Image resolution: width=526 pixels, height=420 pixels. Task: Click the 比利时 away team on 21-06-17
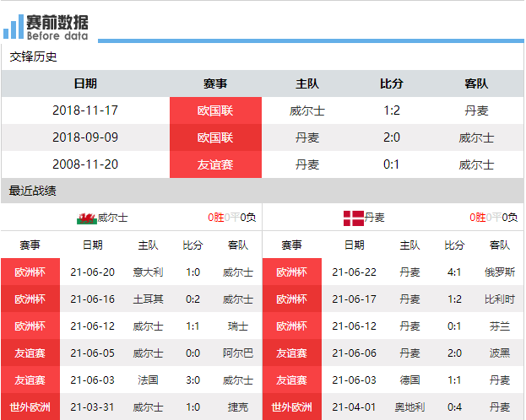pyautogui.click(x=499, y=299)
